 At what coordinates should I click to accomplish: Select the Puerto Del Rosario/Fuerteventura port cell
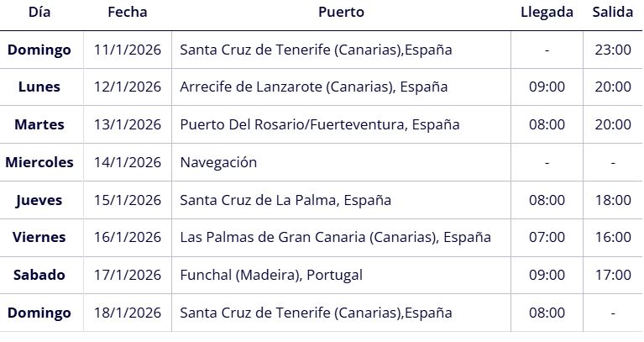(320, 125)
